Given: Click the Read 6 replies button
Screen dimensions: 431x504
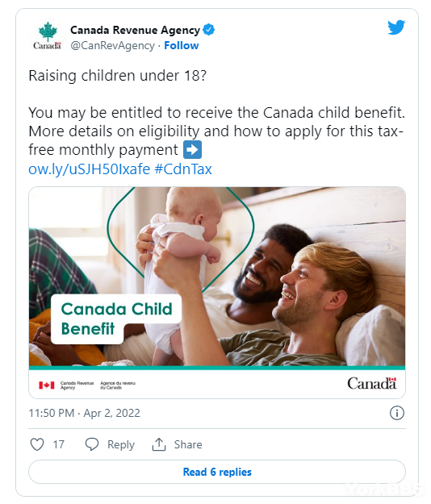Looking at the screenshot, I should coord(217,472).
